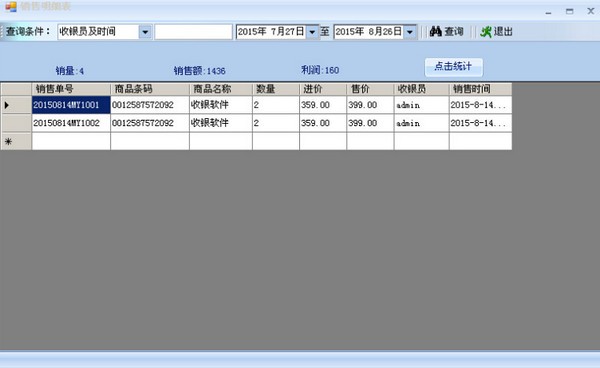Screen dimensions: 600x368
Task: Click the new row asterisk header
Action: point(16,142)
